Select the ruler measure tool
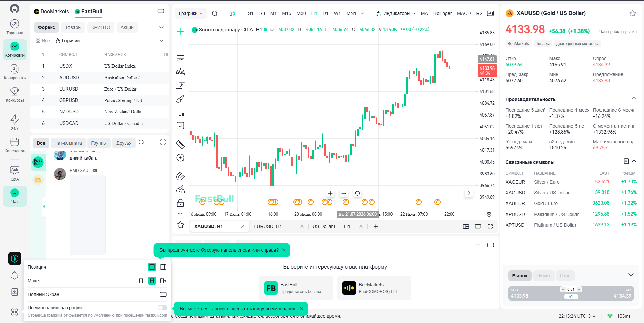 [x=180, y=144]
